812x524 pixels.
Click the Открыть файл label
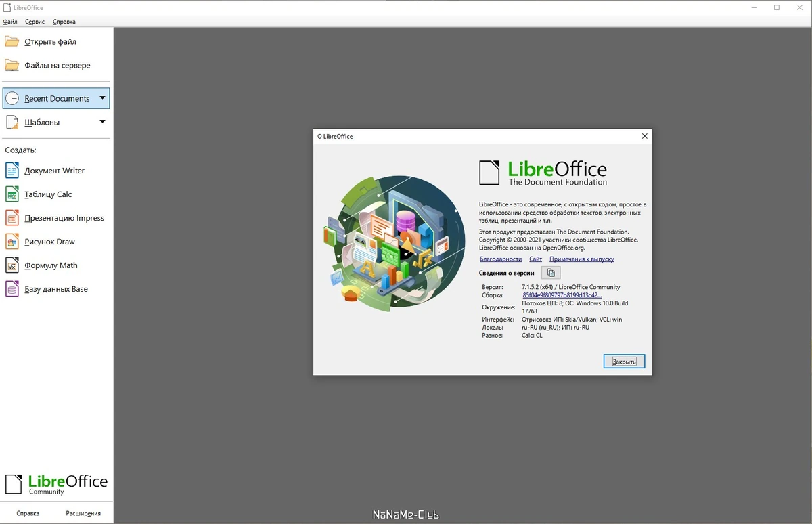tap(50, 42)
